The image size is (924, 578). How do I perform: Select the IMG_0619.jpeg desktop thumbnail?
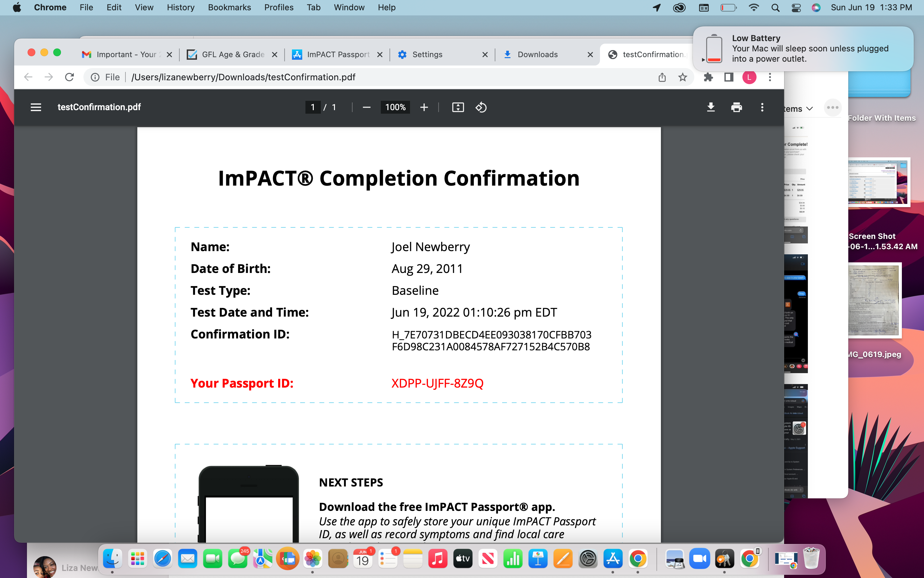(x=875, y=301)
